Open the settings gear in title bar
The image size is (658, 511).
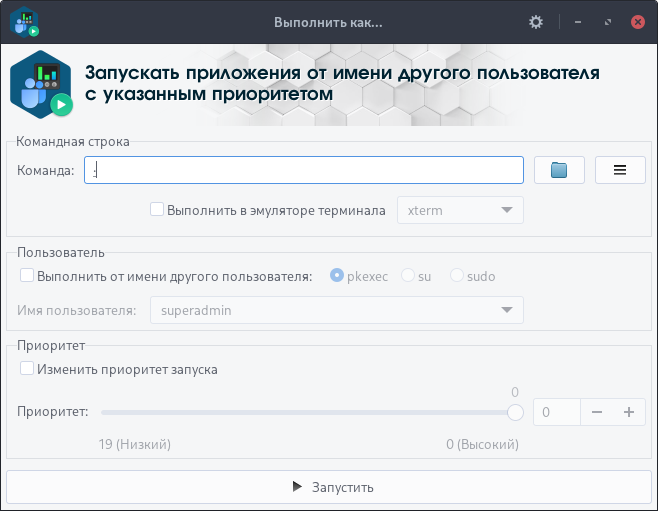pos(536,21)
